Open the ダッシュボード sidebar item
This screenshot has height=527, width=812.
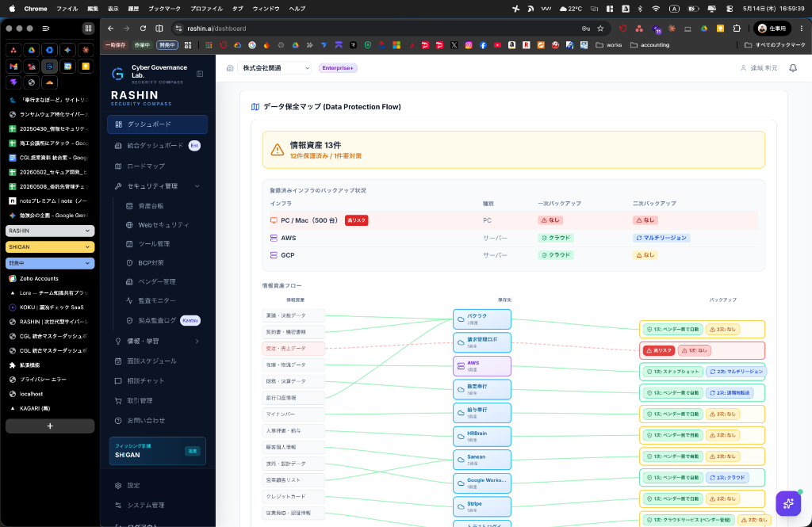tap(158, 124)
